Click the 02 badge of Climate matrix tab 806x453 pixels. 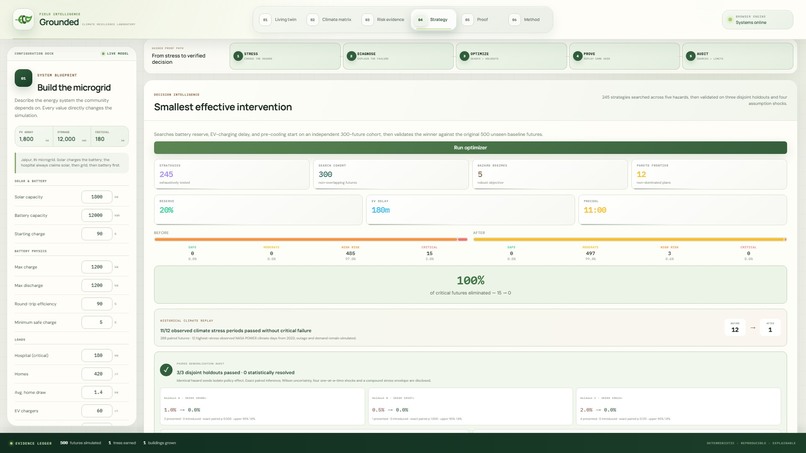coord(313,20)
